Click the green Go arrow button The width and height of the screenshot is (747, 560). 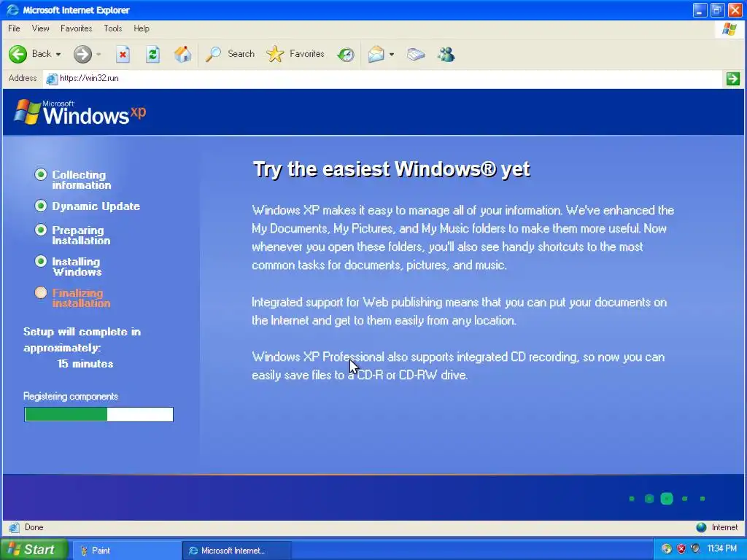pyautogui.click(x=732, y=78)
